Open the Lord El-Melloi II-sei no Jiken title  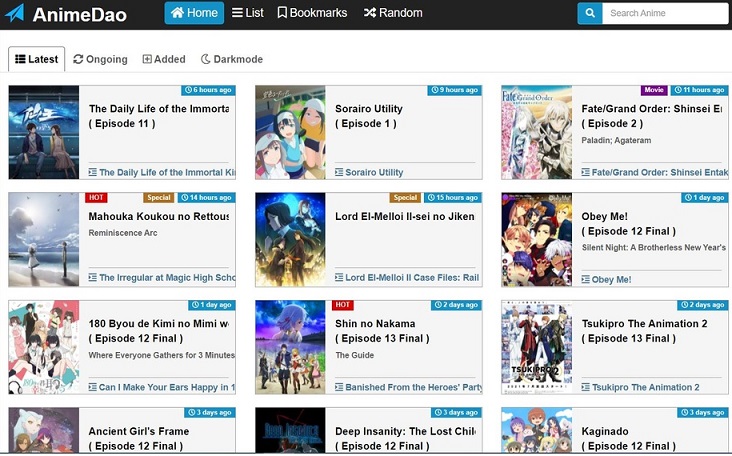click(405, 216)
